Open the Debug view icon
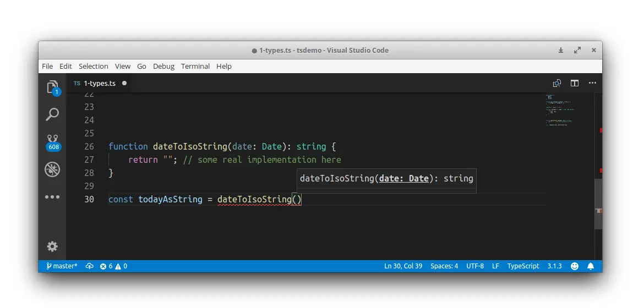 click(x=52, y=169)
